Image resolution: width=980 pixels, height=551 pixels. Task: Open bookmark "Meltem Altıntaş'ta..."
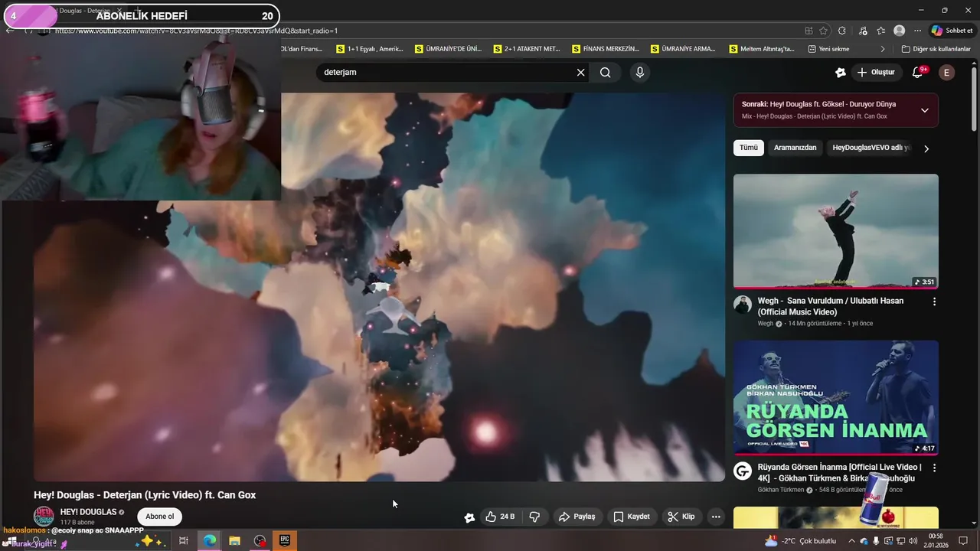click(x=762, y=49)
